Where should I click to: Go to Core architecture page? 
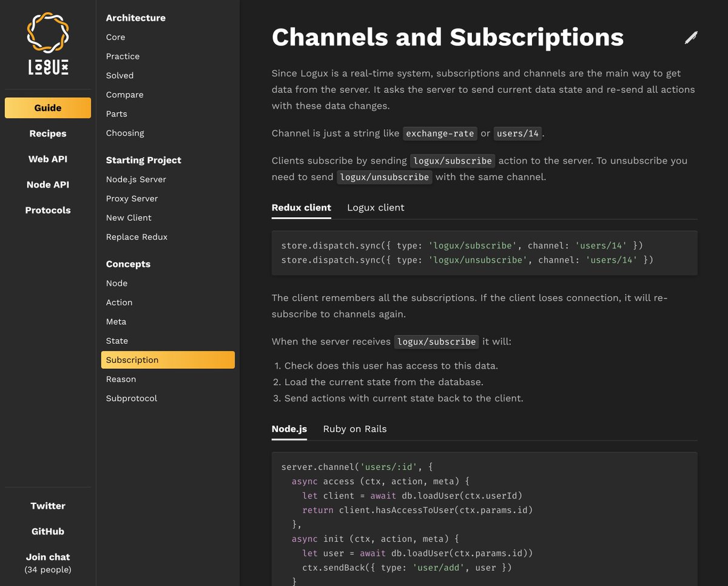115,37
